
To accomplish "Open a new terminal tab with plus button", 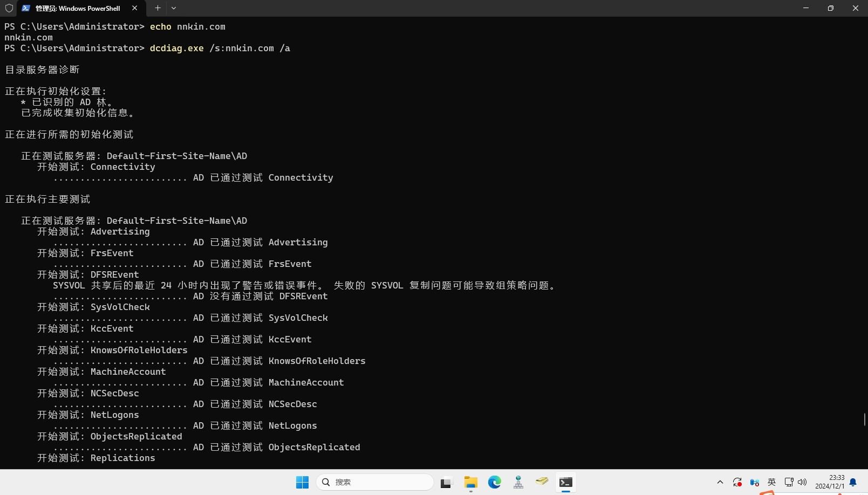I will (x=158, y=8).
